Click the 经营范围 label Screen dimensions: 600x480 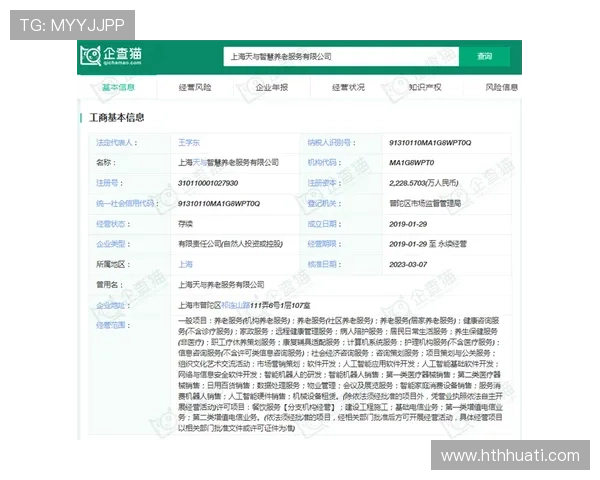(113, 325)
